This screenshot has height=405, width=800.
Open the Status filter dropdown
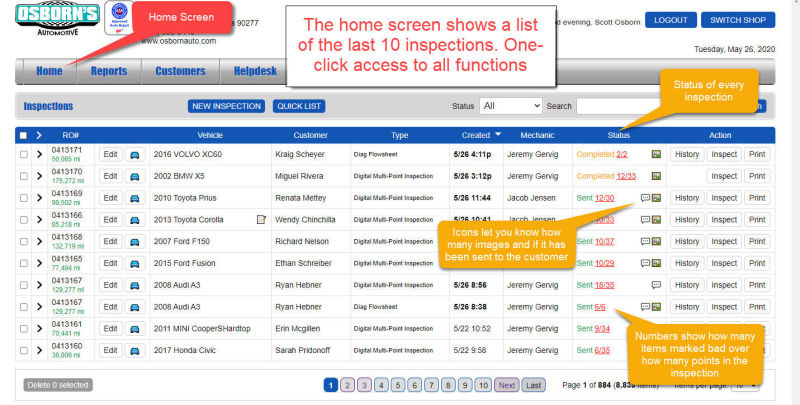click(510, 106)
